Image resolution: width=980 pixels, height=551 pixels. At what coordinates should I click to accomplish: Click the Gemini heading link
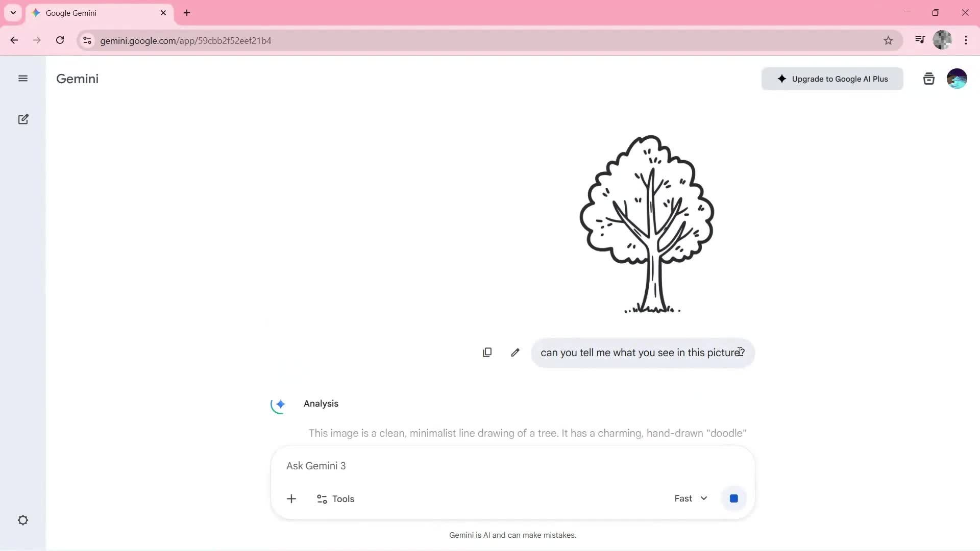click(x=77, y=79)
